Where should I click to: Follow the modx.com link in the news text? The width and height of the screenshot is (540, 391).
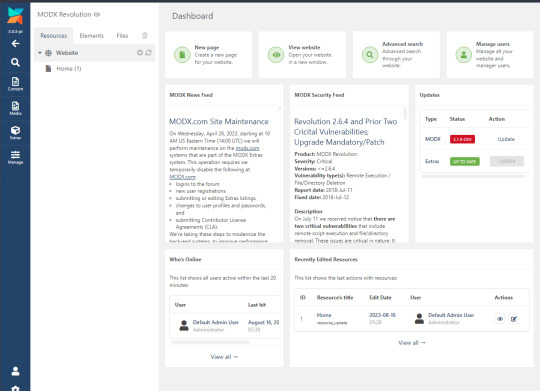(247, 148)
